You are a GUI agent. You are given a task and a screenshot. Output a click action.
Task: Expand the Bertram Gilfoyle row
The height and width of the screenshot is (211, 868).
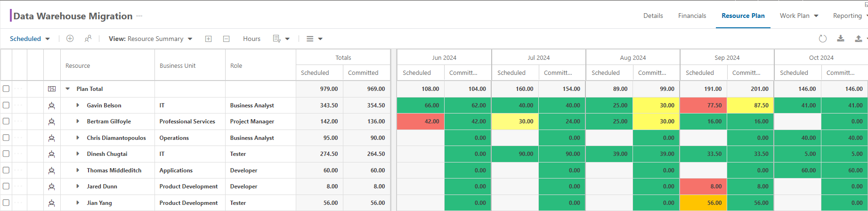[x=78, y=122]
